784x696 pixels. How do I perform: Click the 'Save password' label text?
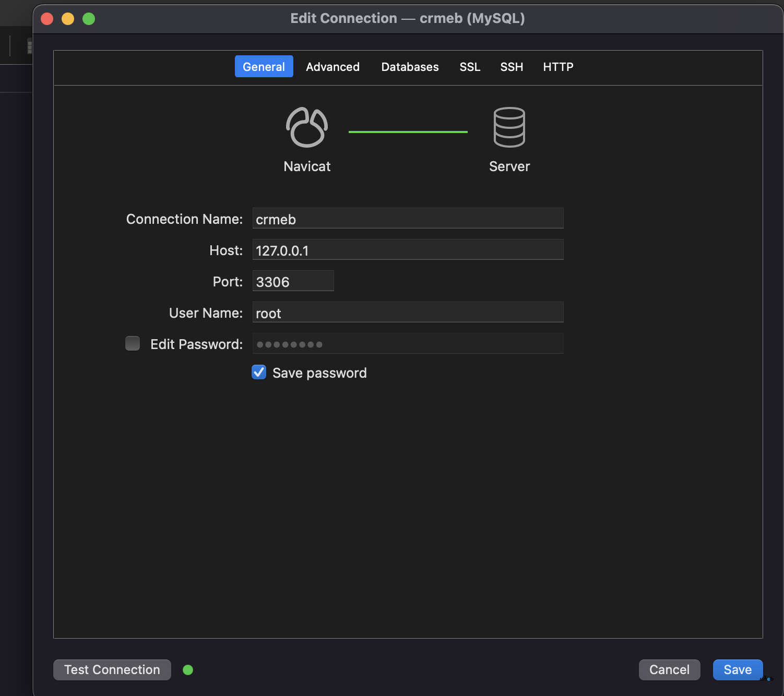[x=319, y=373]
